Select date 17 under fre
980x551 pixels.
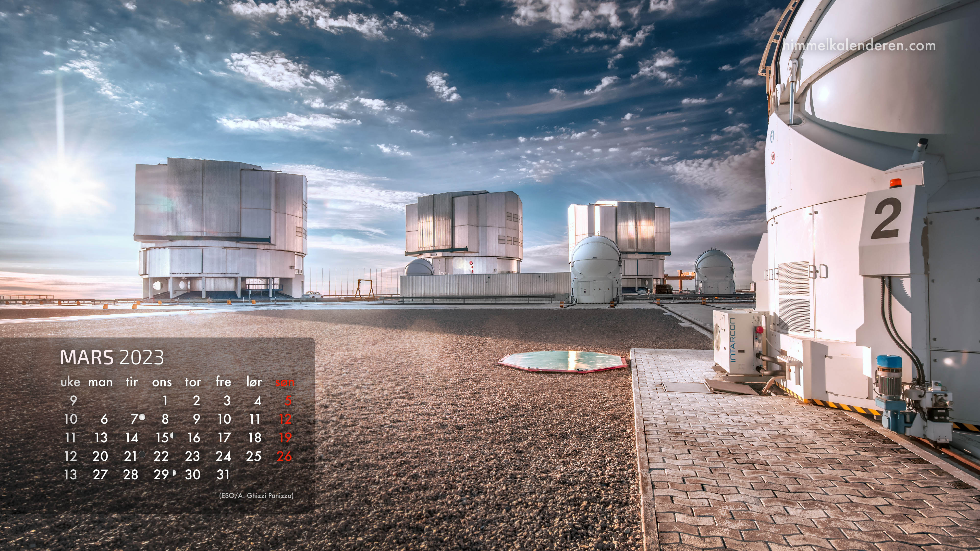[225, 438]
